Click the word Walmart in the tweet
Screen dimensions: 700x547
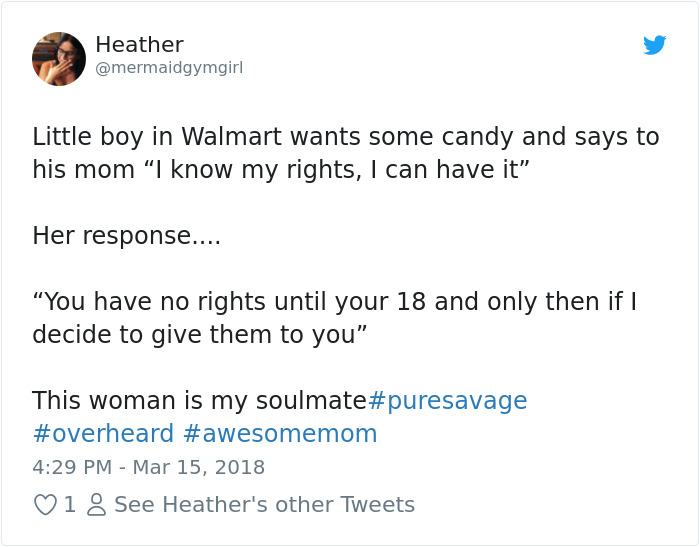coord(231,136)
